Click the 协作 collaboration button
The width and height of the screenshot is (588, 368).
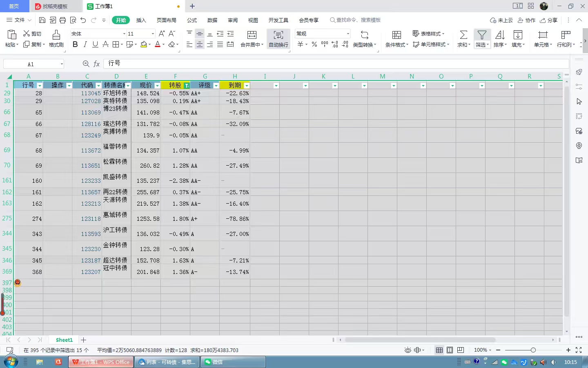(x=526, y=20)
